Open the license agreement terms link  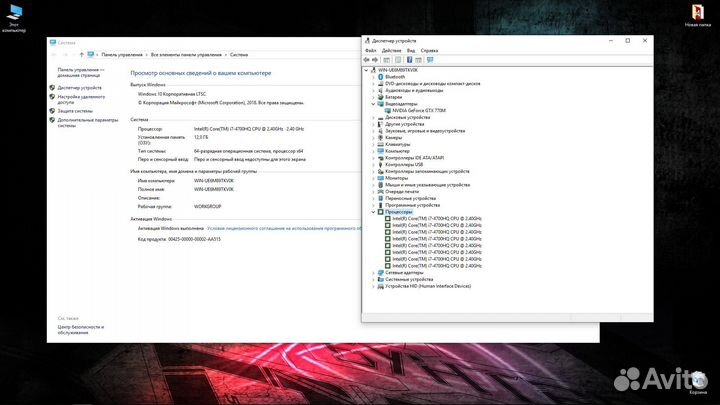tap(284, 228)
